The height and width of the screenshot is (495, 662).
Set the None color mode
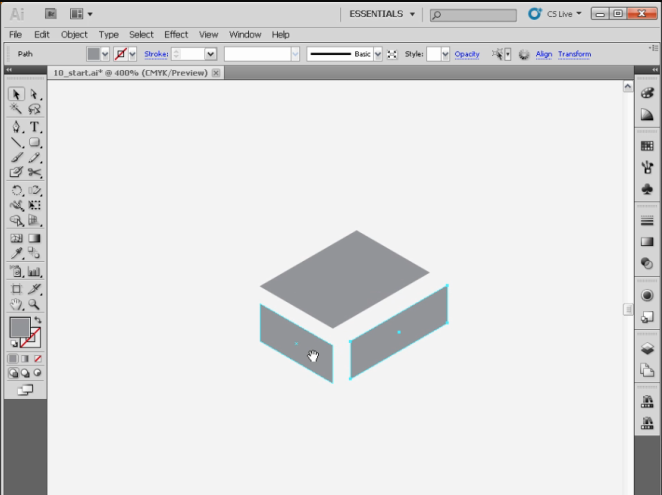(38, 358)
